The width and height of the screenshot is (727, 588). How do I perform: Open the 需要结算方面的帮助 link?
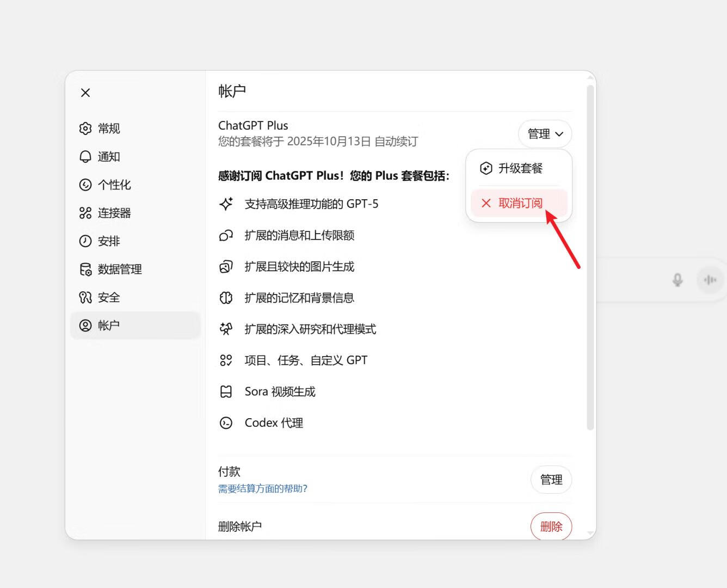263,489
